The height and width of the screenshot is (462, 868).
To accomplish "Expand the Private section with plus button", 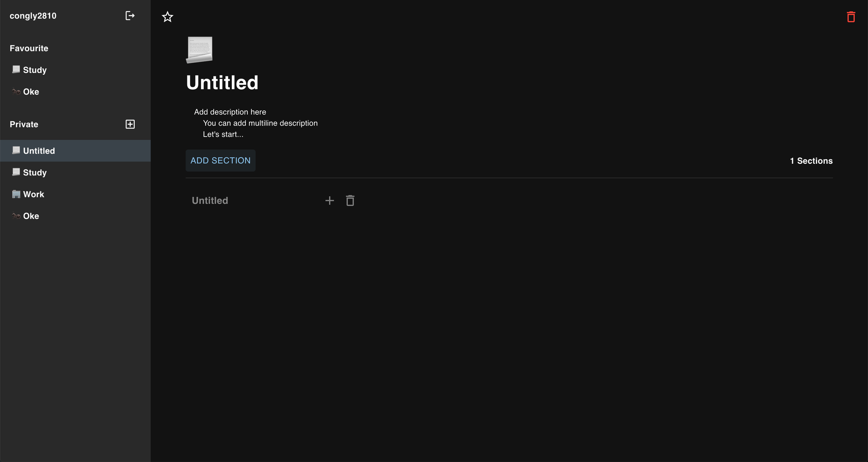I will pyautogui.click(x=130, y=124).
